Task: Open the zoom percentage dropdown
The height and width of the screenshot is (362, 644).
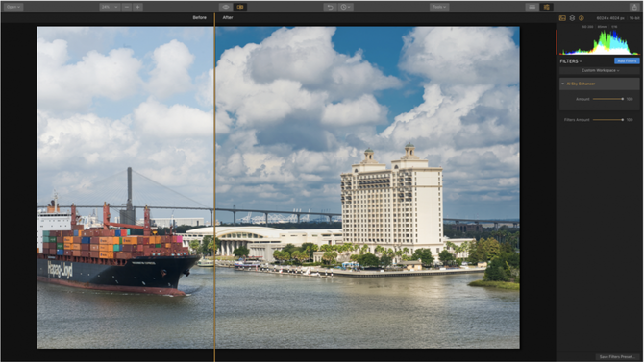Action: 110,7
